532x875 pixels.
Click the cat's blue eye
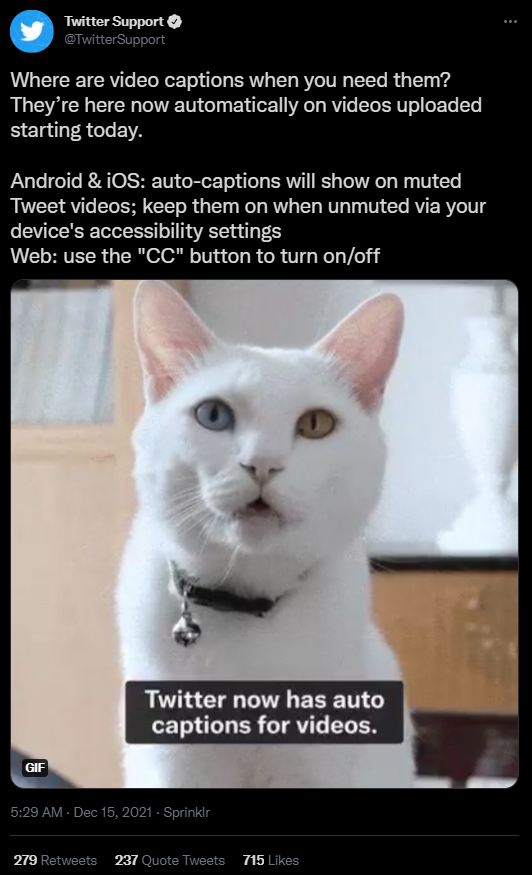tap(214, 415)
